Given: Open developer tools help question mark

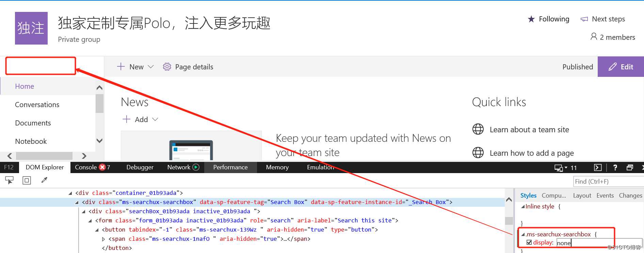Looking at the screenshot, I should (615, 167).
